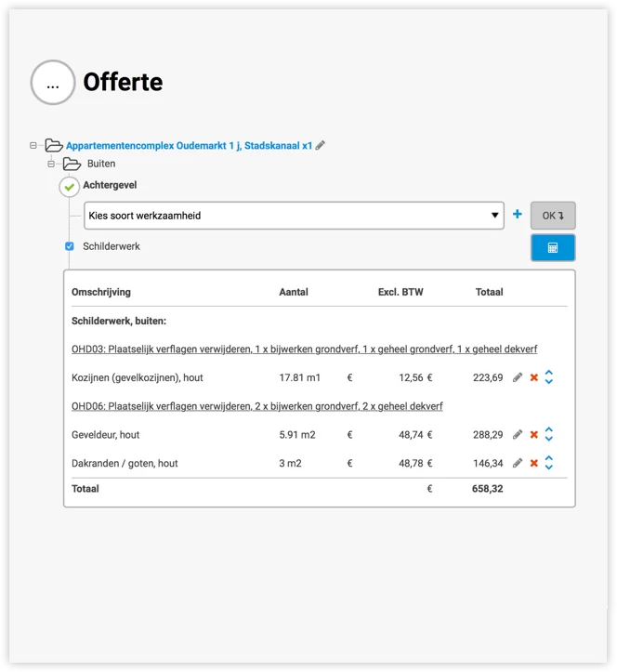Image resolution: width=617 pixels, height=672 pixels.
Task: Click the blue plus icon beside dropdown
Action: click(x=518, y=215)
